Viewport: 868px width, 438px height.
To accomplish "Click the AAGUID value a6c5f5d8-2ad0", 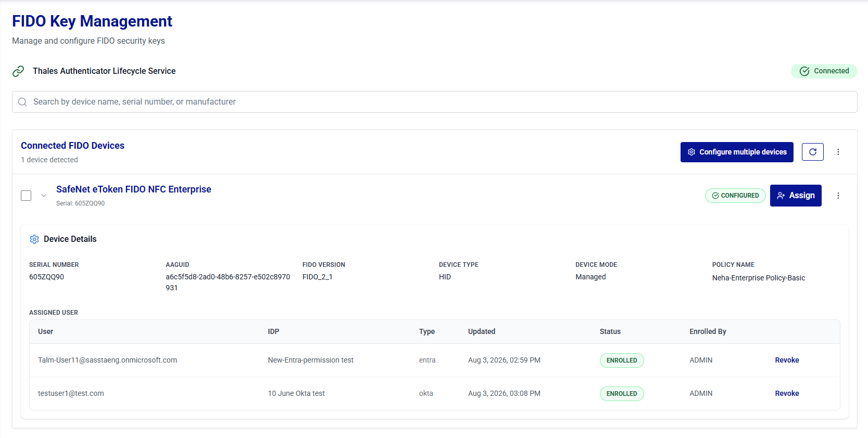I will (228, 282).
